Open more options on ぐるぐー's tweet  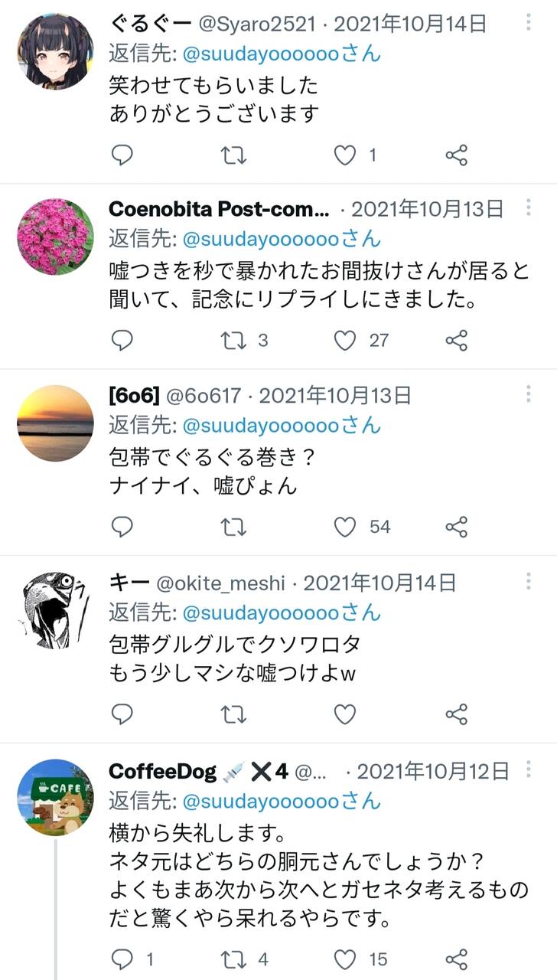click(x=529, y=21)
